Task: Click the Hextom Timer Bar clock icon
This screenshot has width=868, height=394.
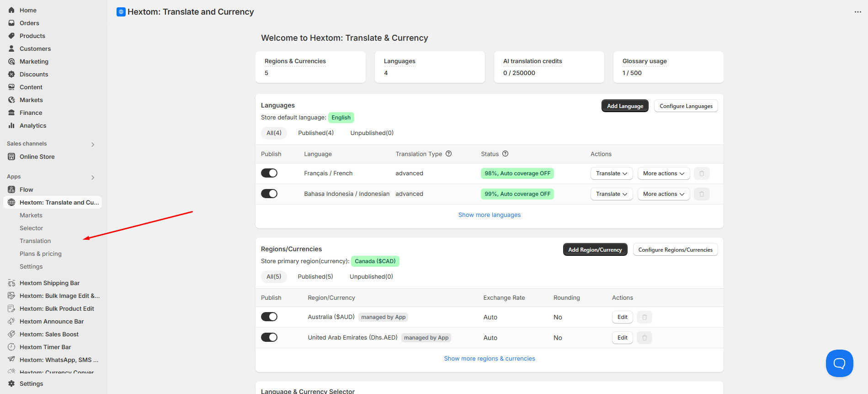Action: [x=11, y=347]
